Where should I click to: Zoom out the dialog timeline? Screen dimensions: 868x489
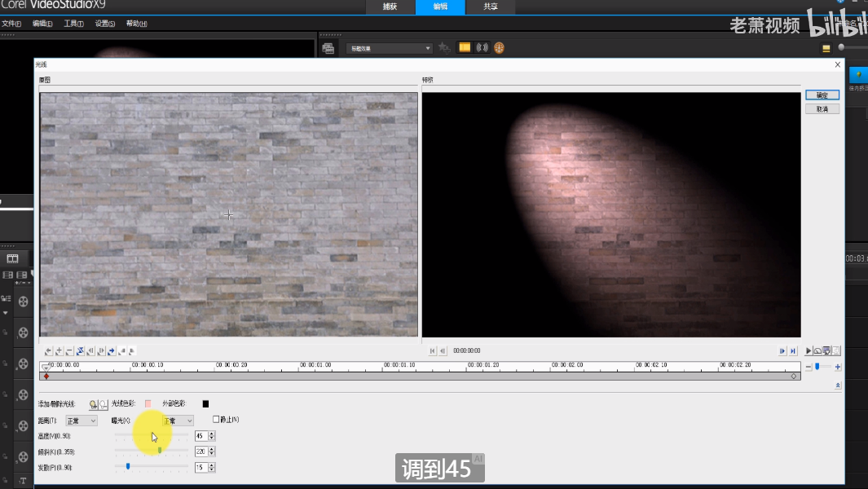point(809,368)
